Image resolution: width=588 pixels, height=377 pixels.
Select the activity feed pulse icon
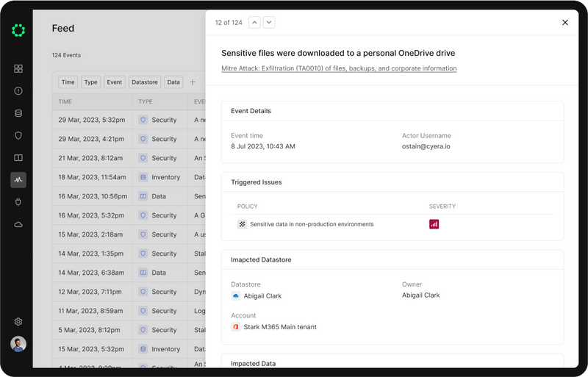coord(18,179)
